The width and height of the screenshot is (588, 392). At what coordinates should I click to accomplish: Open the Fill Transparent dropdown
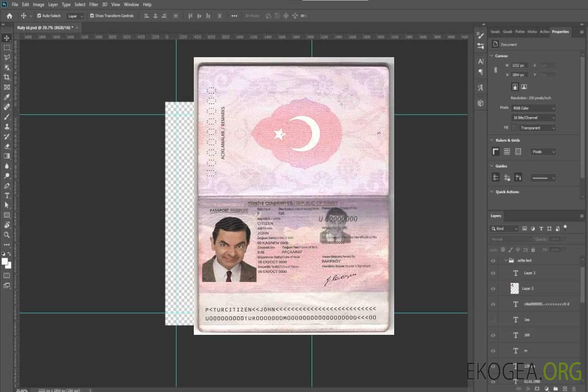tap(537, 128)
